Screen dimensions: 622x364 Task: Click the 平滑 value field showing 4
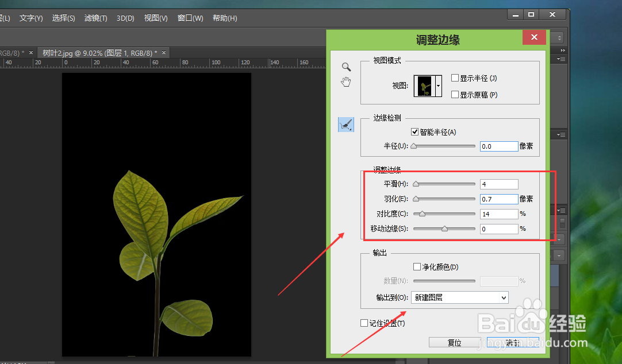coord(499,184)
